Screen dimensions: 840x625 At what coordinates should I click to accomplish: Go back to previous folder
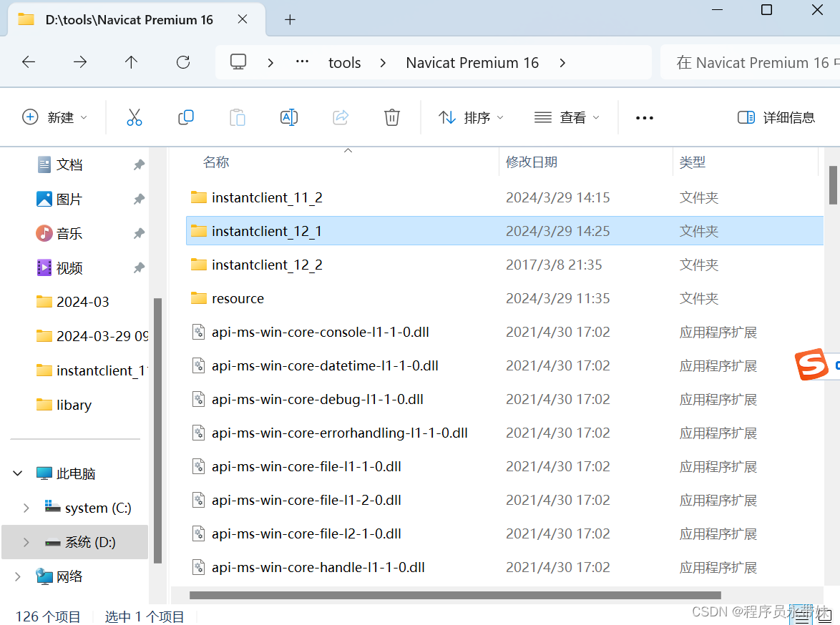click(29, 62)
